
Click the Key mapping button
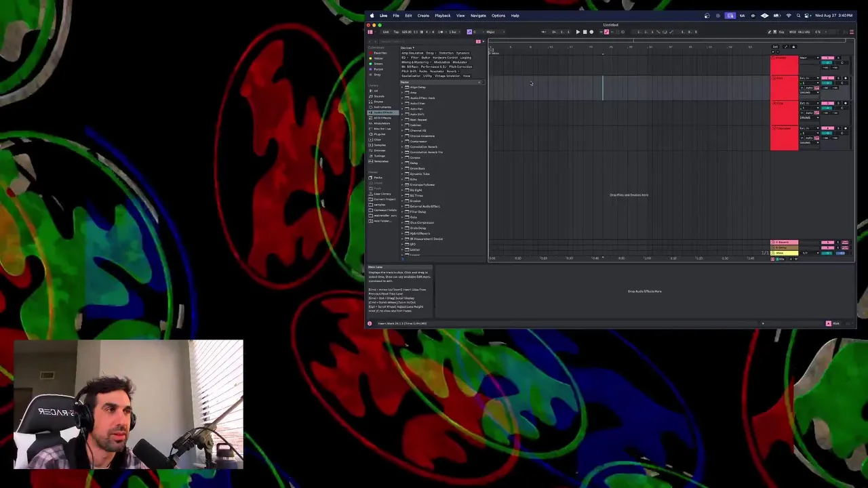click(x=781, y=32)
